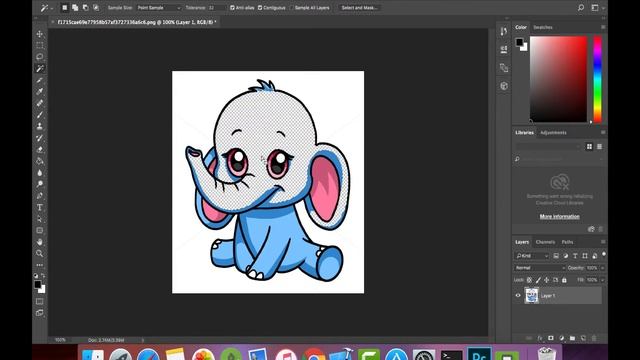Image resolution: width=640 pixels, height=360 pixels.
Task: Enable Sample All Layers checkbox
Action: pos(291,8)
